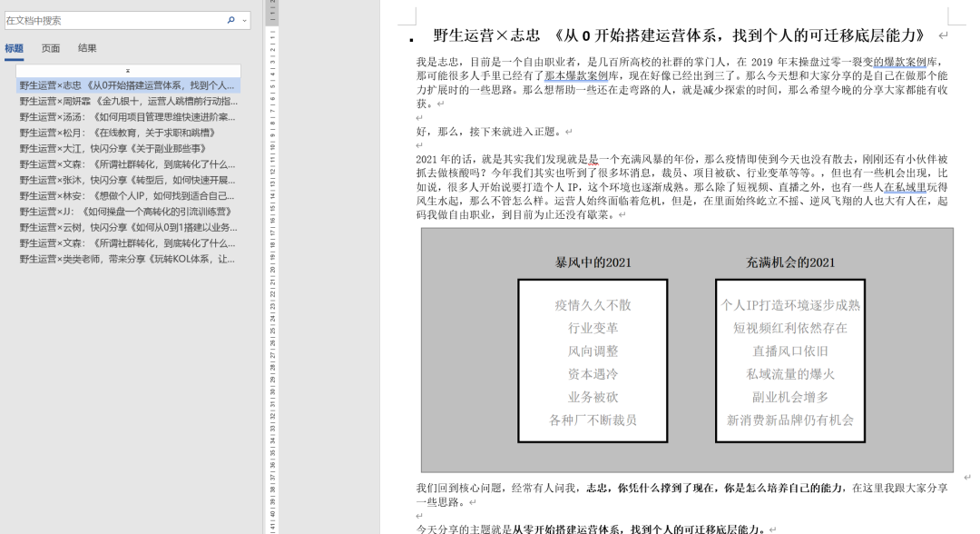Click 私域流量的爆火 in the right box
This screenshot has width=980, height=534.
coord(790,374)
